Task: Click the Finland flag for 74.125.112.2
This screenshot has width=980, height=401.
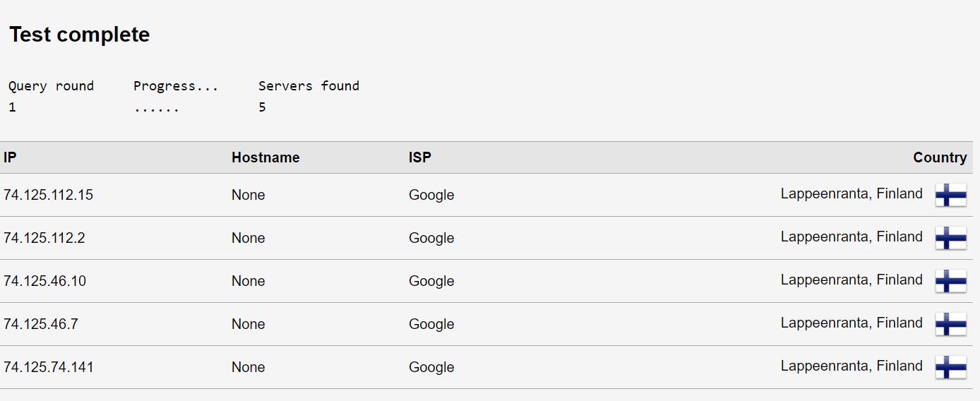Action: 950,238
